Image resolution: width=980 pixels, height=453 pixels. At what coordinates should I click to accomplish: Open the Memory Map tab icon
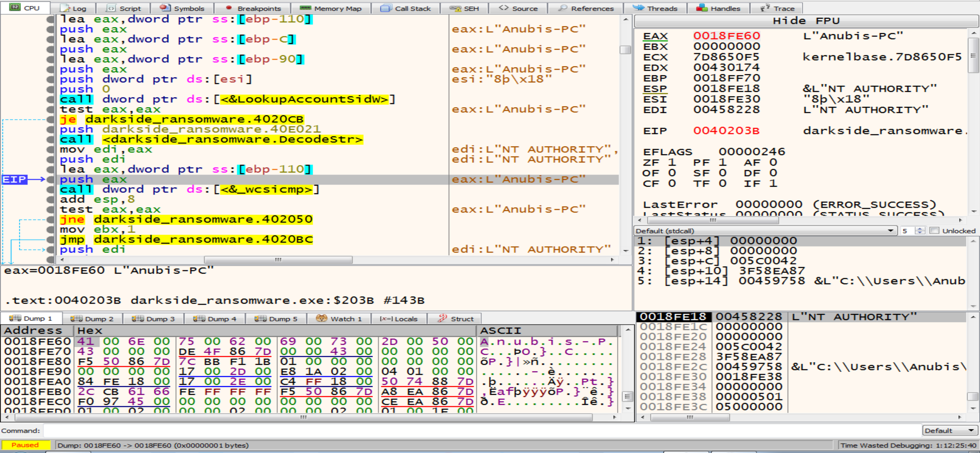pos(305,8)
